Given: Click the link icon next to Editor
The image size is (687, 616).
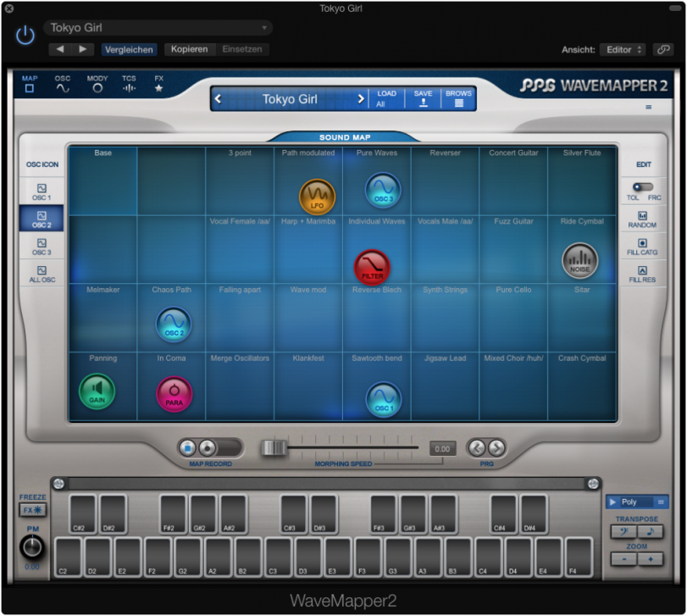Looking at the screenshot, I should click(x=663, y=49).
